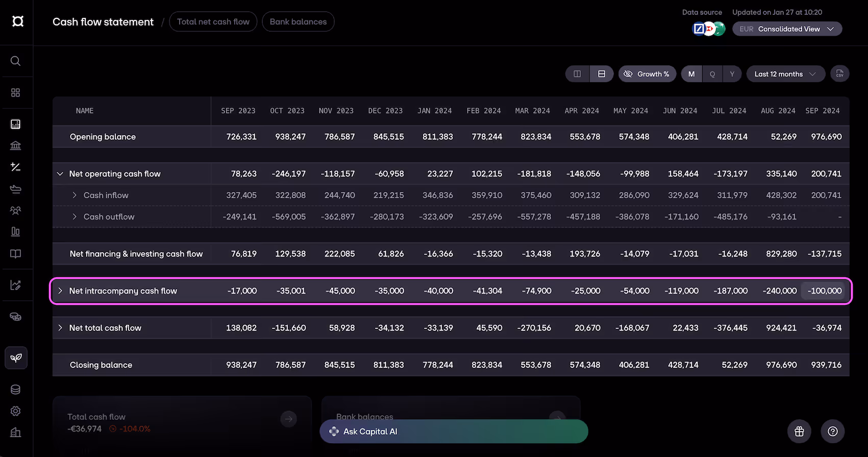The image size is (868, 457).
Task: Open the plus-minus icon in sidebar
Action: (x=16, y=167)
